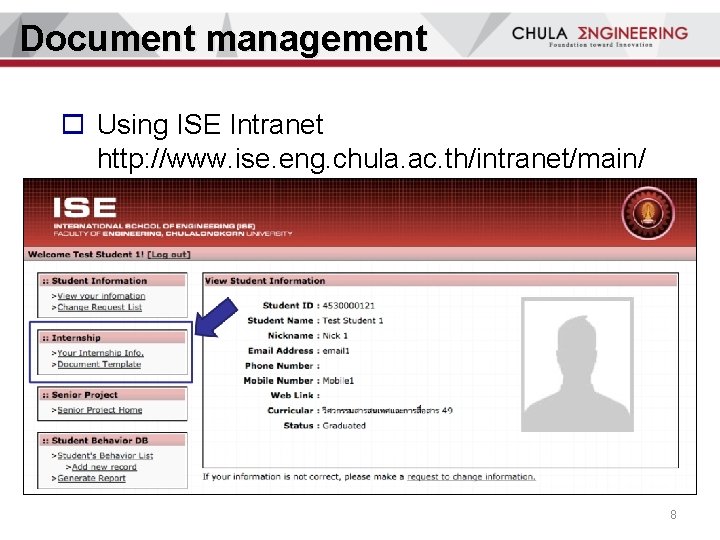Select the email value email1
The width and height of the screenshot is (720, 540).
336,351
